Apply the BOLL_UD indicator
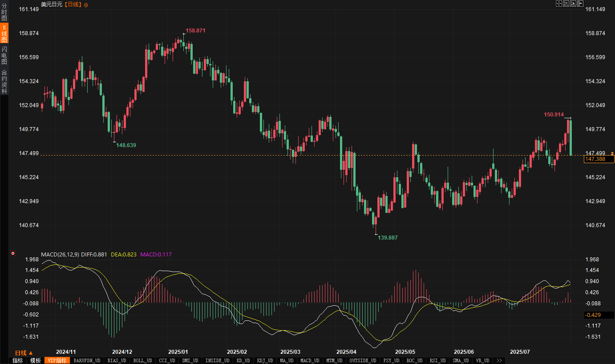 pyautogui.click(x=142, y=360)
